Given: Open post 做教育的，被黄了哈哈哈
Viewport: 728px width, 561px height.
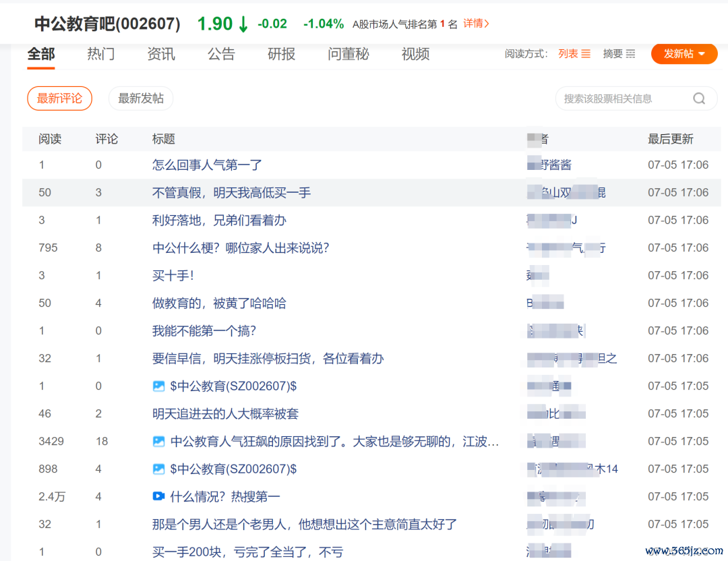Looking at the screenshot, I should (x=219, y=303).
